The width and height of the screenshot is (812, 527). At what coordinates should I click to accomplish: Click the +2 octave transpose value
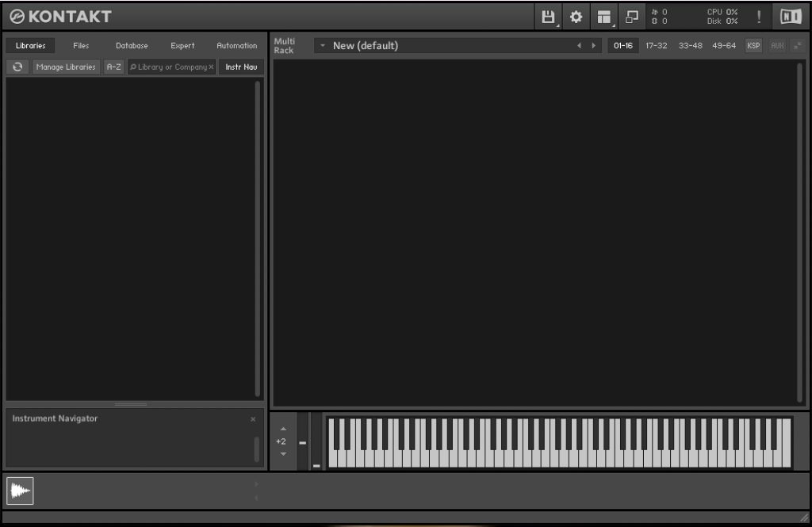(281, 441)
